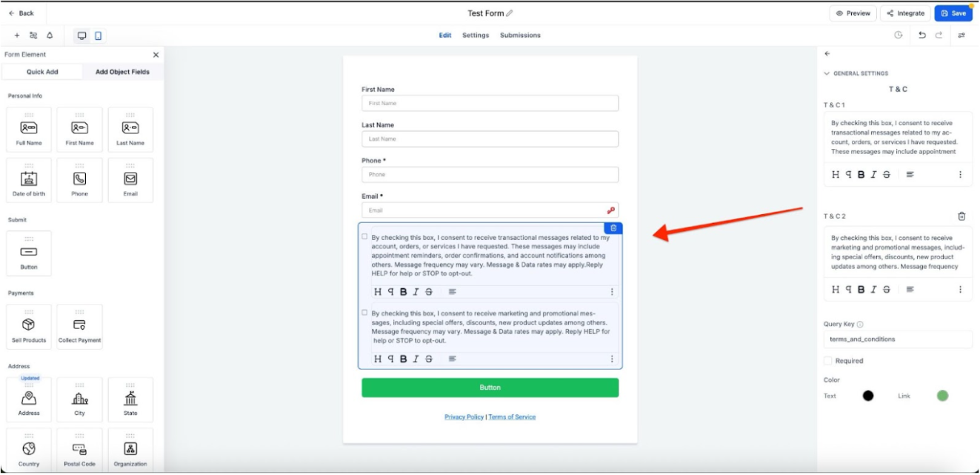Switch to desktop preview view
The width and height of the screenshot is (980, 475).
pyautogui.click(x=81, y=36)
